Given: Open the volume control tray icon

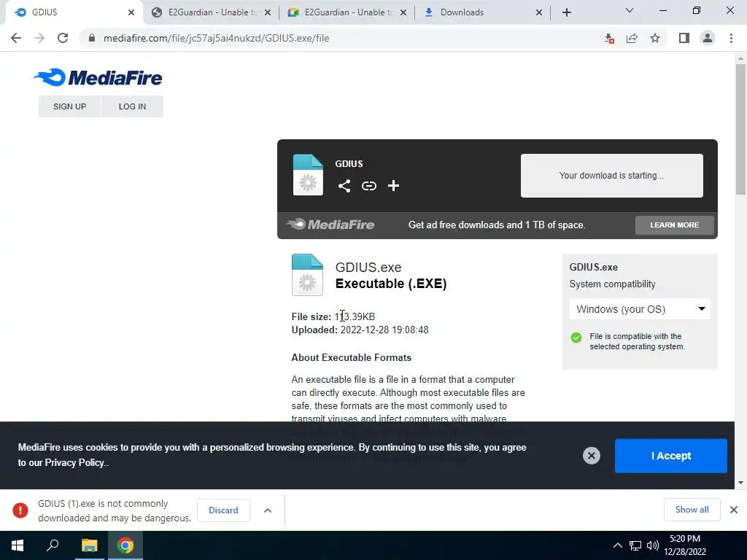Looking at the screenshot, I should tap(652, 545).
